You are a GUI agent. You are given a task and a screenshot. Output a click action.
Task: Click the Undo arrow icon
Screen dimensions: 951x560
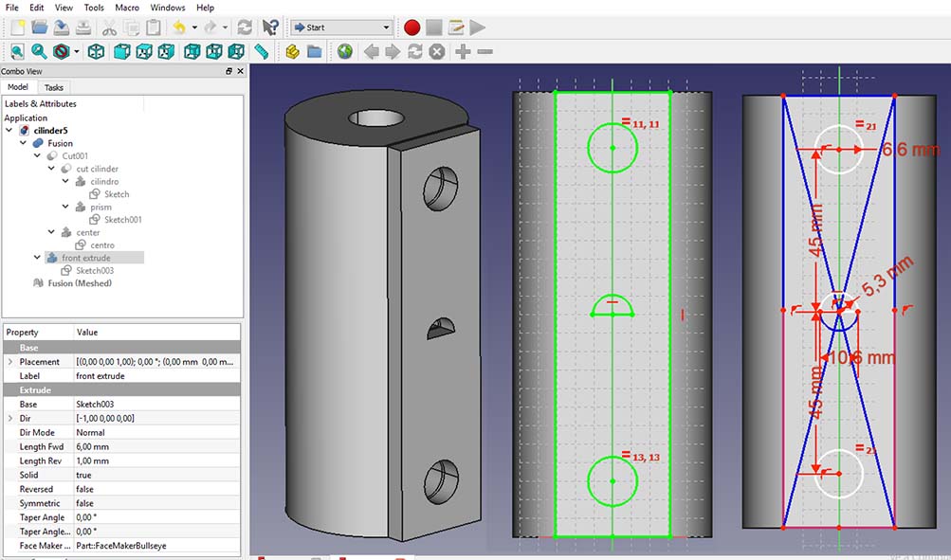click(176, 27)
